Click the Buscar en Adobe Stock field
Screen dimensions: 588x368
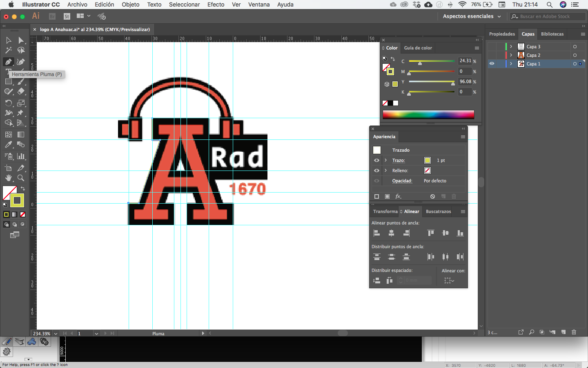[548, 16]
